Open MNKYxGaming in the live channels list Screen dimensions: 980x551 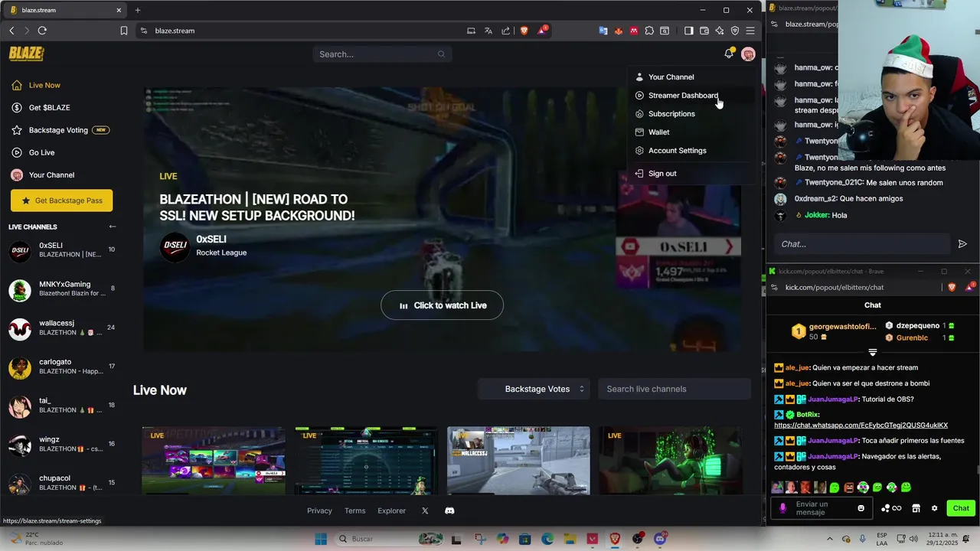pos(61,289)
